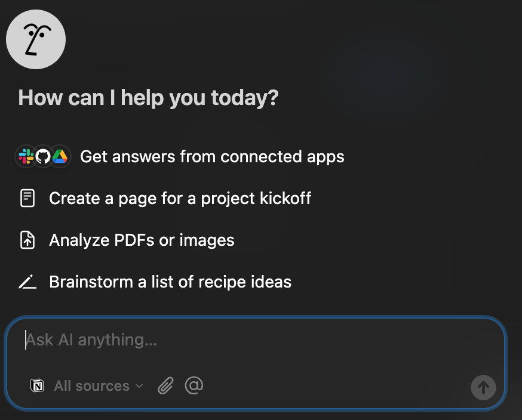Choose Brainstorm a list of recipe ideas
The image size is (522, 420).
click(x=155, y=282)
